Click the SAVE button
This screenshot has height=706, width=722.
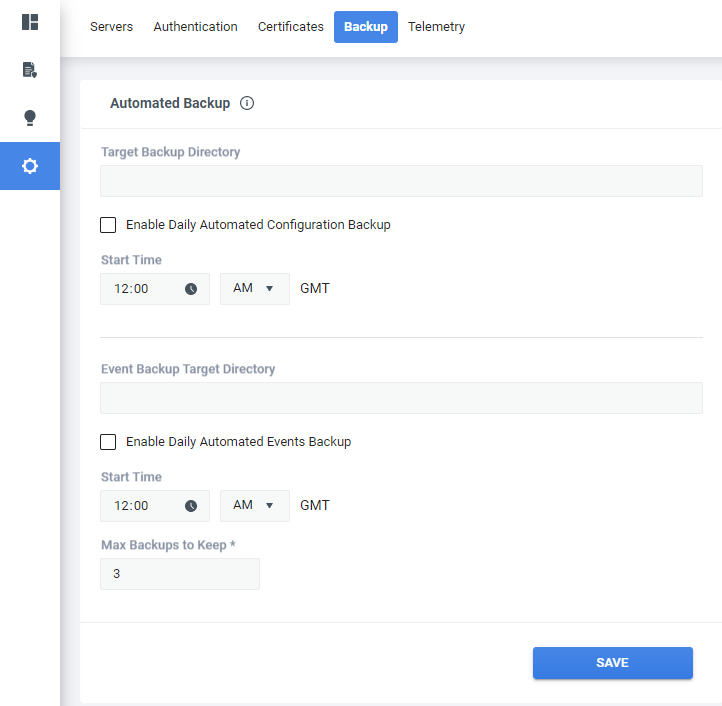coord(612,663)
